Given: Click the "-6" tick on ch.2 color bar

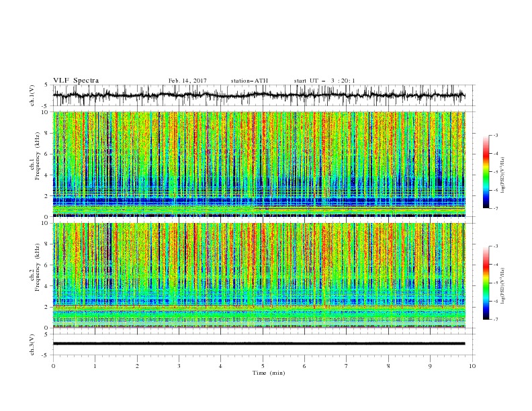Looking at the screenshot, I should click(495, 301).
